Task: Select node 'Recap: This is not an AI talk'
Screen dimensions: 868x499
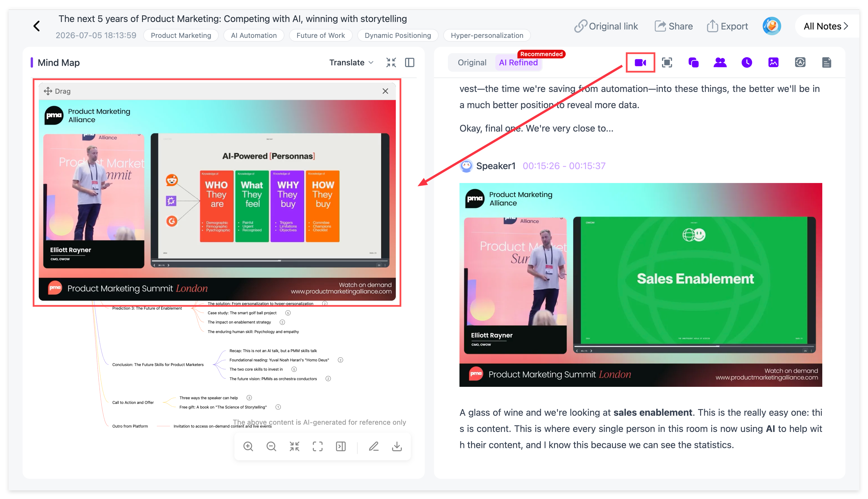Action: [x=273, y=351]
